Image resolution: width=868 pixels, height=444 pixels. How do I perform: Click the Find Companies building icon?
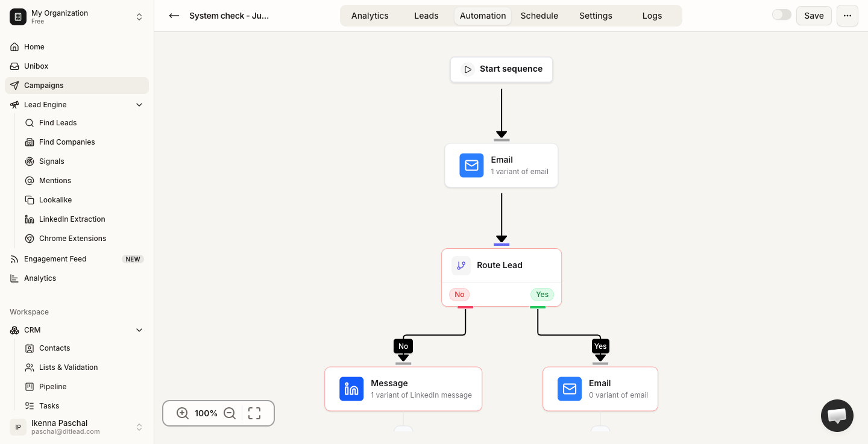[x=29, y=142]
